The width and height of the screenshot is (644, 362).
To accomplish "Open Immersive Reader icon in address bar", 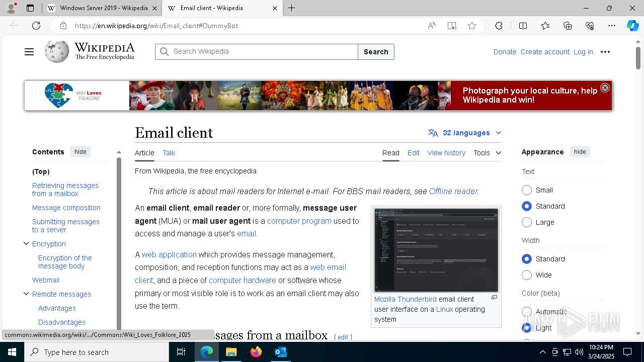I will tap(452, 26).
